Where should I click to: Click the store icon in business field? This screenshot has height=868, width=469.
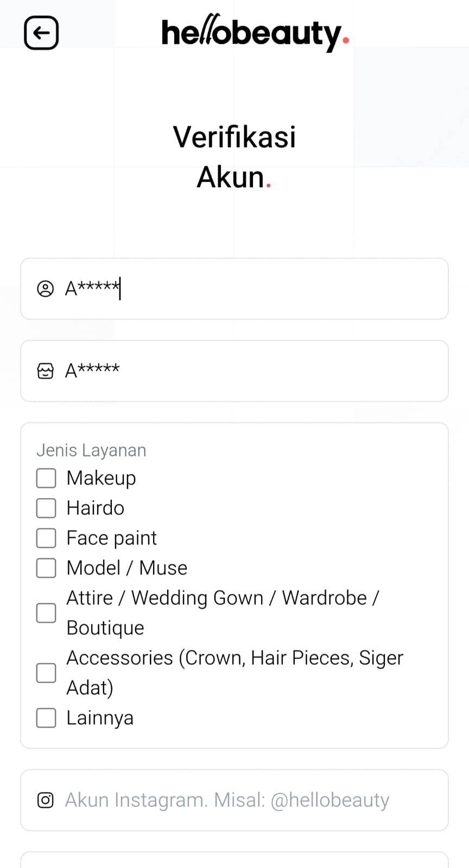coord(45,371)
